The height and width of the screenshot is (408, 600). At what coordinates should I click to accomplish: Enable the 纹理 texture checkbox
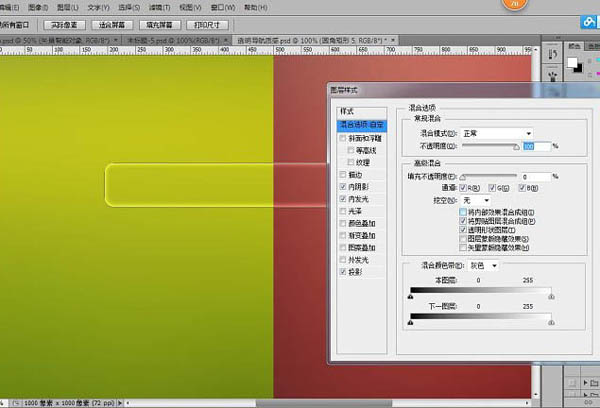click(351, 162)
